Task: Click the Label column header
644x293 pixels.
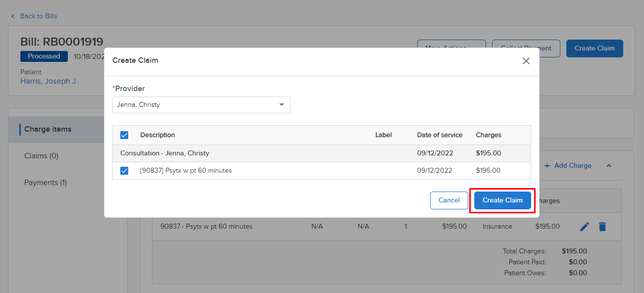Action: click(383, 135)
